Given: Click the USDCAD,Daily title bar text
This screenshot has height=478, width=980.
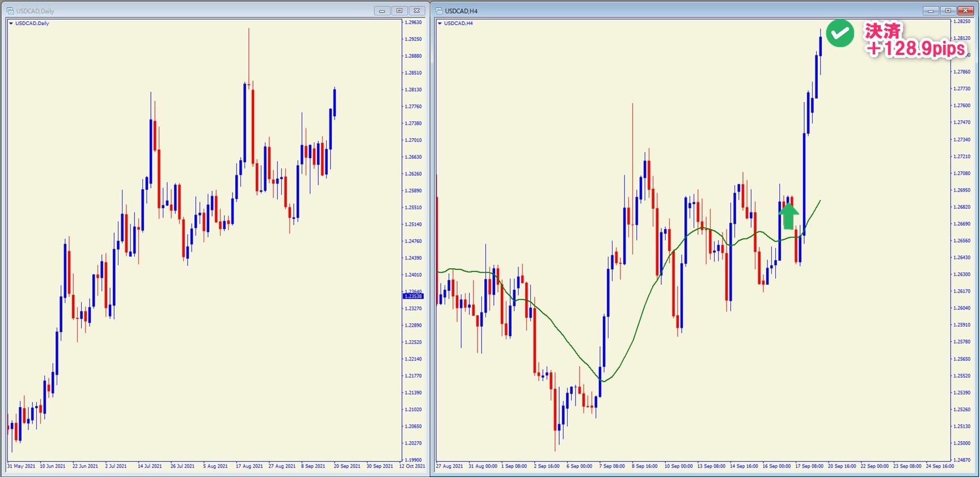Looking at the screenshot, I should point(35,11).
